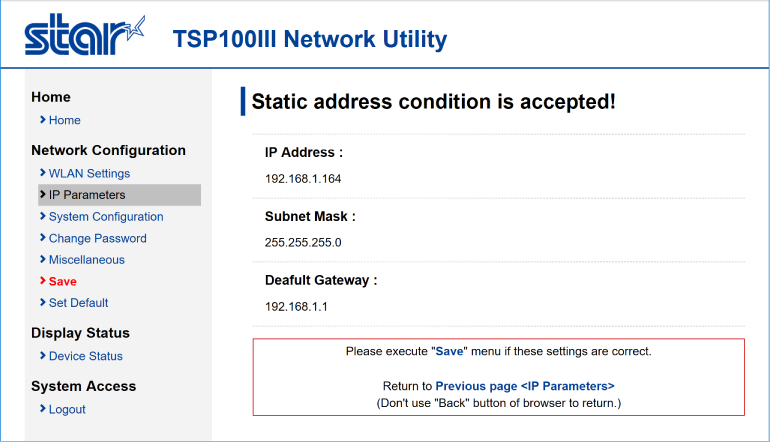This screenshot has width=770, height=442.
Task: Click the chevron icon beside WLAN Settings
Action: pos(43,173)
